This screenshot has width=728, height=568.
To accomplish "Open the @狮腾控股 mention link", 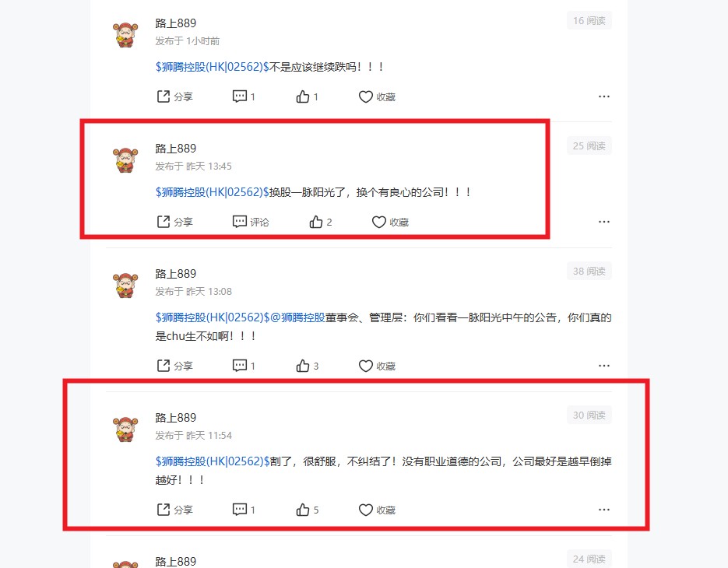I will click(x=297, y=318).
